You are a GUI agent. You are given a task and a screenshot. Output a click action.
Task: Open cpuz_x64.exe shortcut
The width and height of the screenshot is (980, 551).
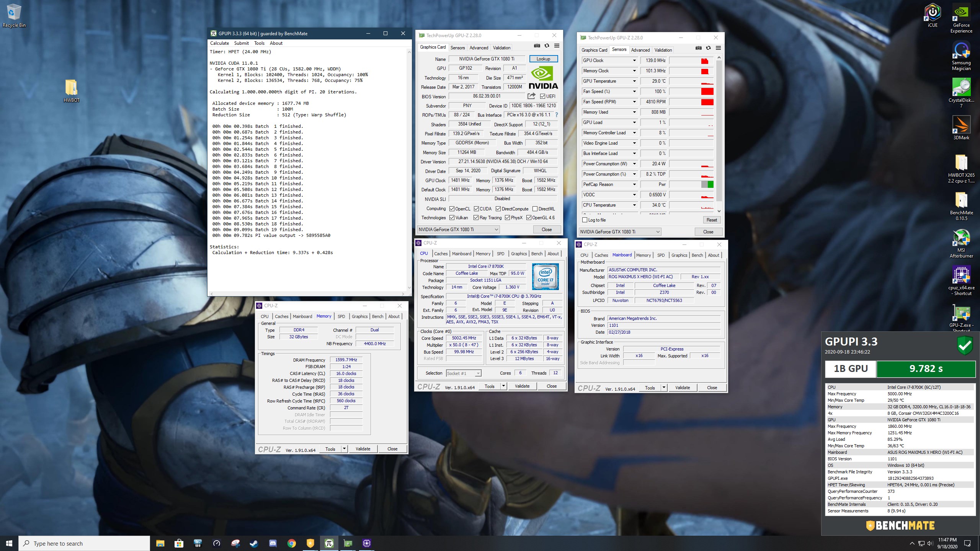961,281
